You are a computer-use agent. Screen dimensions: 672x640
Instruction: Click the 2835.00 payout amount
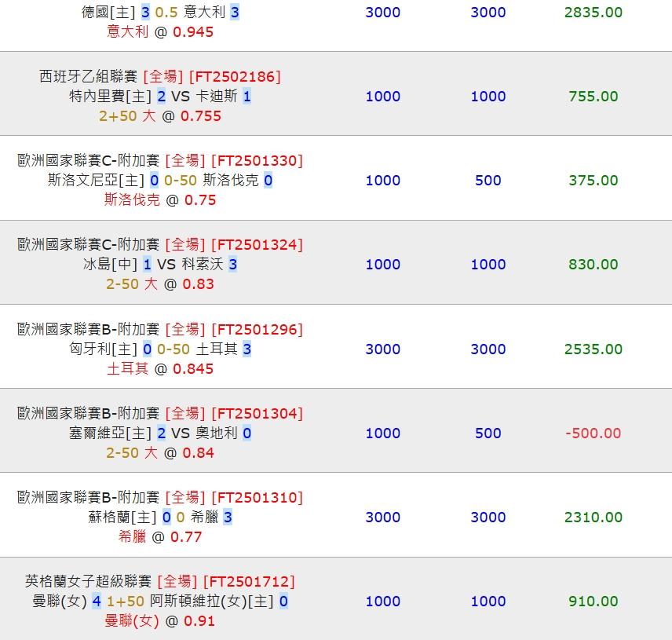tap(593, 13)
